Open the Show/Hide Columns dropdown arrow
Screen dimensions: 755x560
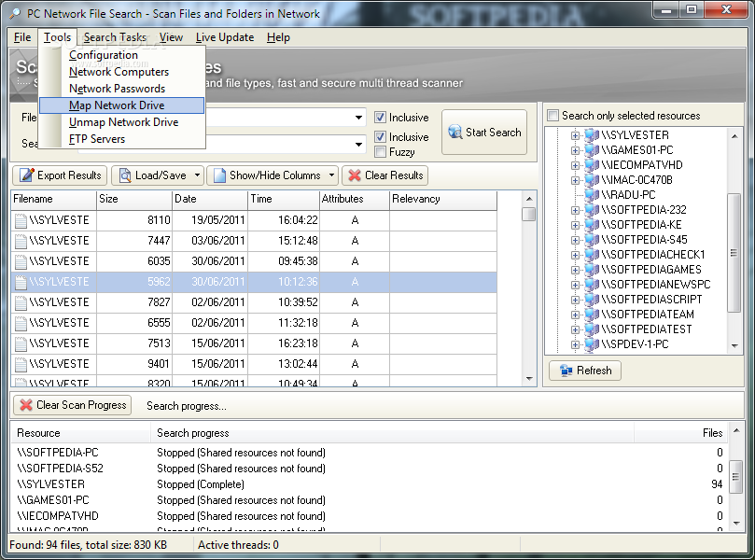point(331,175)
